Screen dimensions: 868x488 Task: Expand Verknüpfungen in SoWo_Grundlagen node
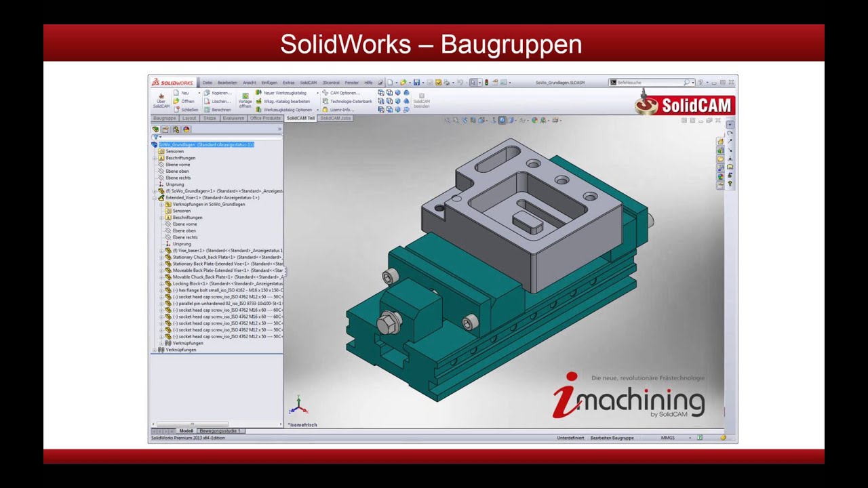[x=161, y=204]
